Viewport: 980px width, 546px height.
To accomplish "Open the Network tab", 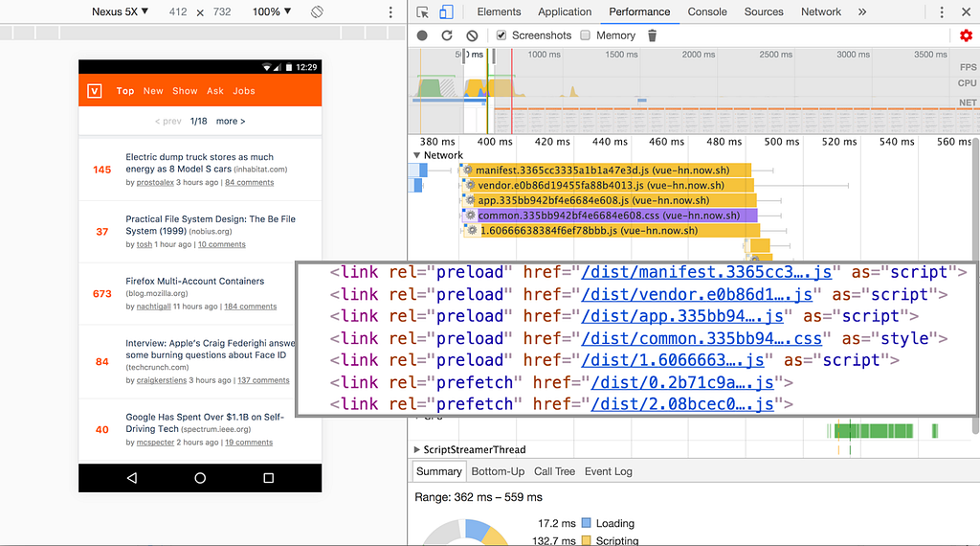I will pos(821,11).
